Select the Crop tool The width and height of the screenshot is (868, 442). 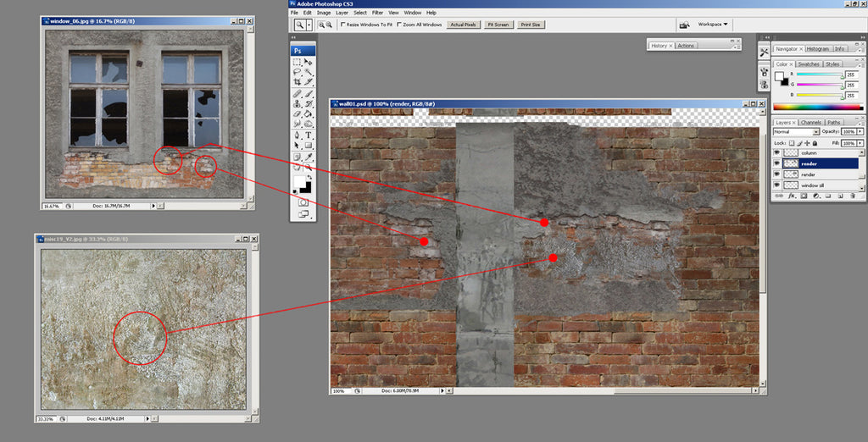(298, 83)
